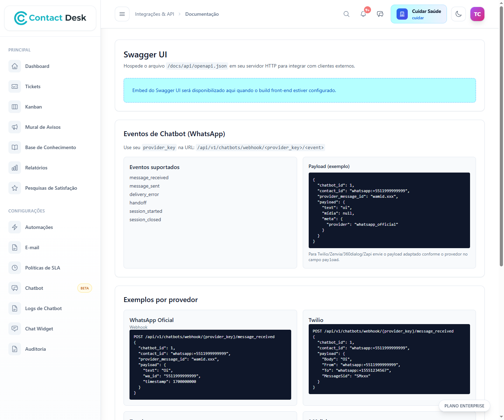The height and width of the screenshot is (420, 504).
Task: Click the PLANO ENTERPRISE badge
Action: [464, 406]
